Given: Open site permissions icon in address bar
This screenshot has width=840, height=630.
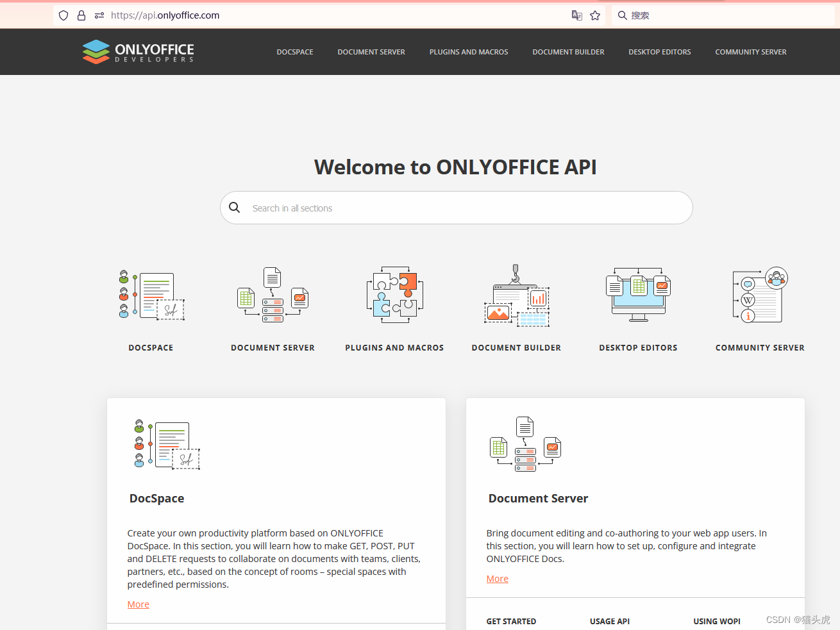Looking at the screenshot, I should click(99, 15).
